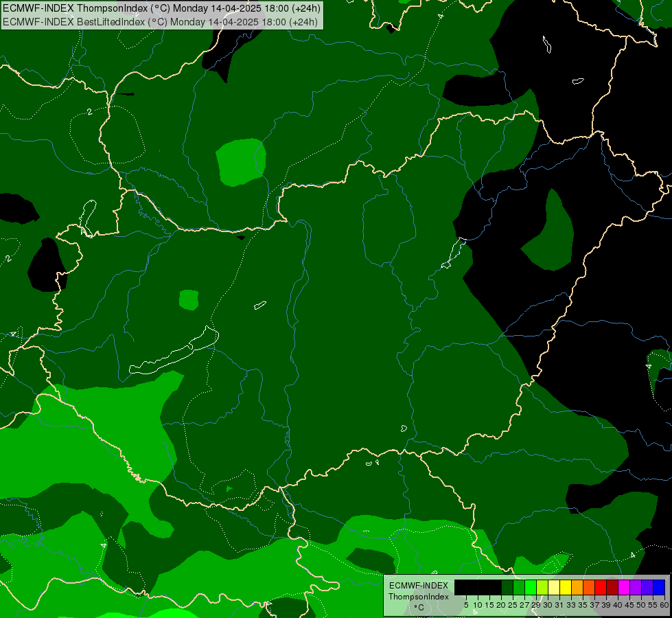Click legend tick label '20'
This screenshot has height=618, width=672.
[502, 605]
